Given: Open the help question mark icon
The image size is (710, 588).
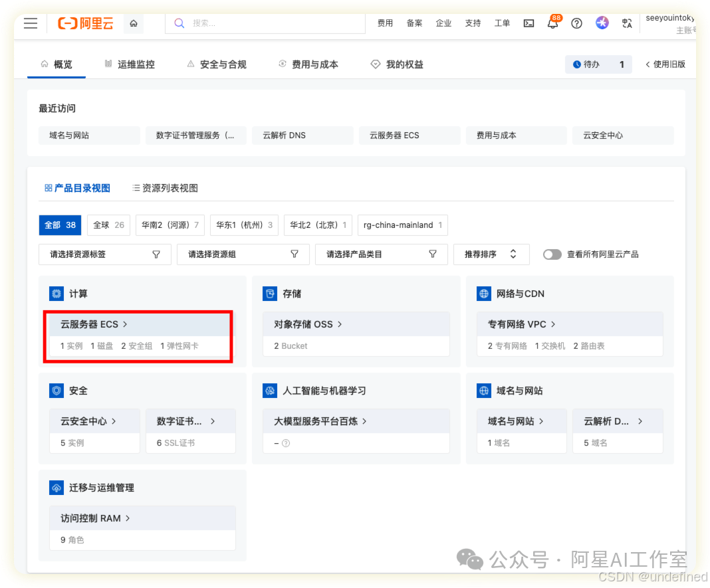Looking at the screenshot, I should pos(576,23).
